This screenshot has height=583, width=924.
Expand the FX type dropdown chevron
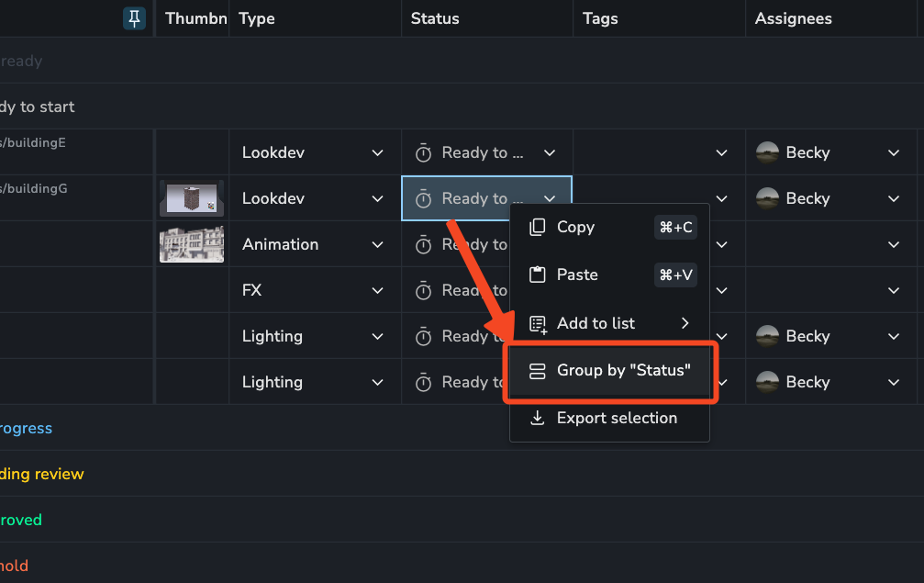pos(377,290)
